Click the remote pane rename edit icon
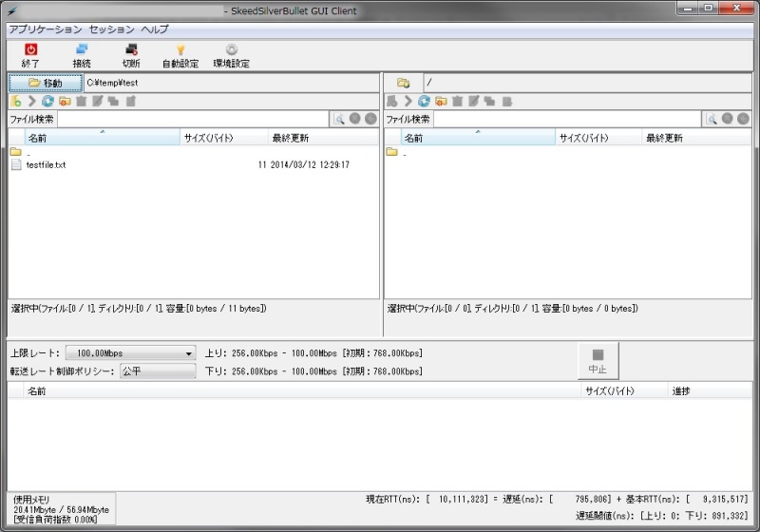This screenshot has height=532, width=760. [473, 101]
